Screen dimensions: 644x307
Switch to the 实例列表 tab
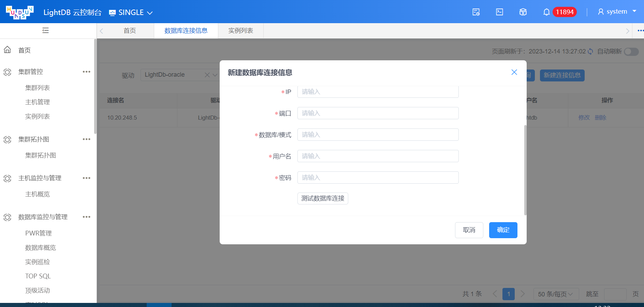pos(241,31)
